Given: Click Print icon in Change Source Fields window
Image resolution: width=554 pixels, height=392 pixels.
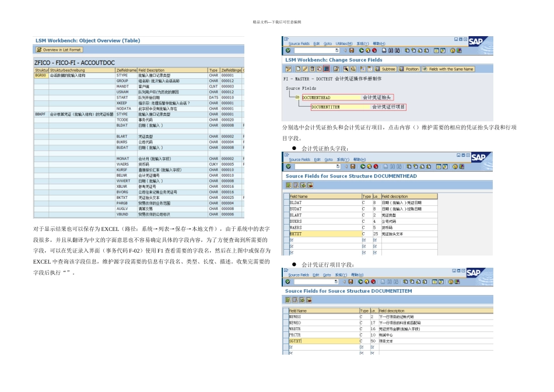Looking at the screenshot, I should coord(384,51).
